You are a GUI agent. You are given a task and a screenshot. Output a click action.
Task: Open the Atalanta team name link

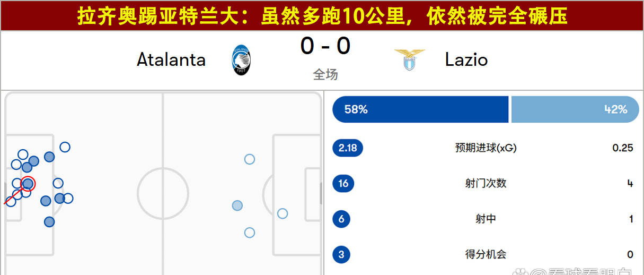[171, 59]
